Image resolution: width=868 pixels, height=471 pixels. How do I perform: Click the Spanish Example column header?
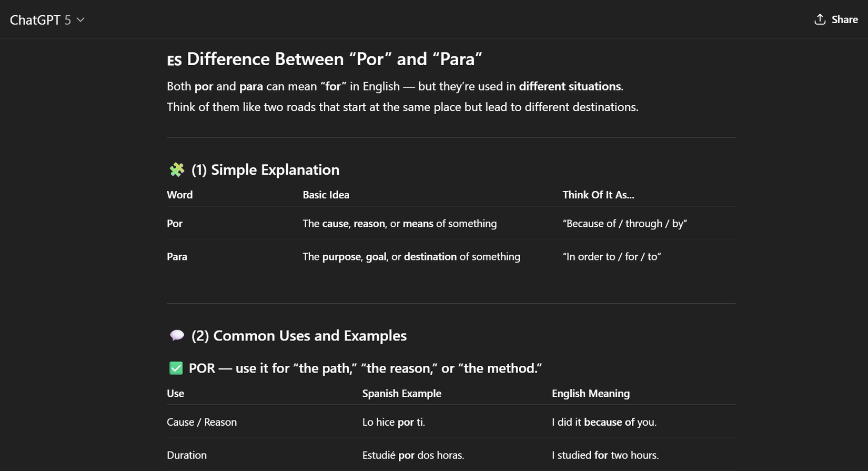click(401, 393)
